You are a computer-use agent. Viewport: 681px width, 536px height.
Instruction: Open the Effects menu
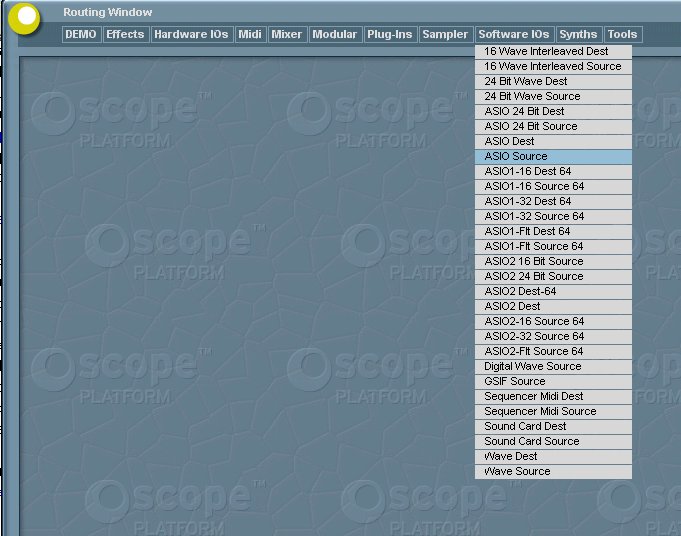point(126,34)
